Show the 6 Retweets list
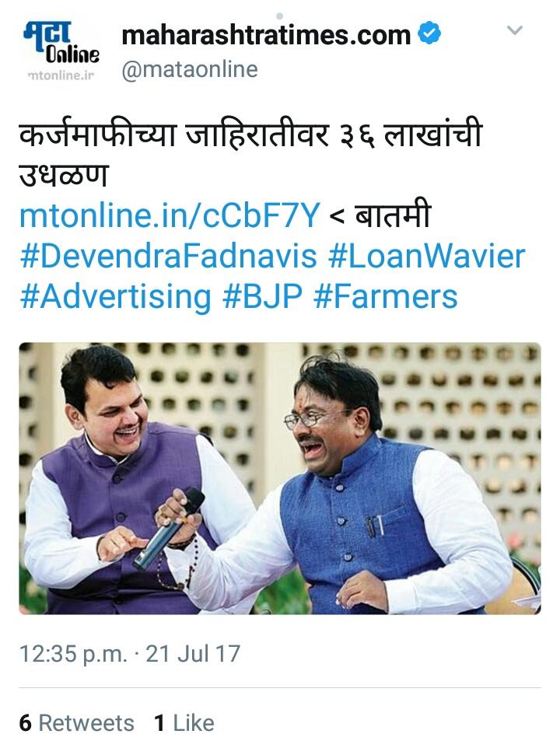Screen dimensions: 560x741 point(76,723)
